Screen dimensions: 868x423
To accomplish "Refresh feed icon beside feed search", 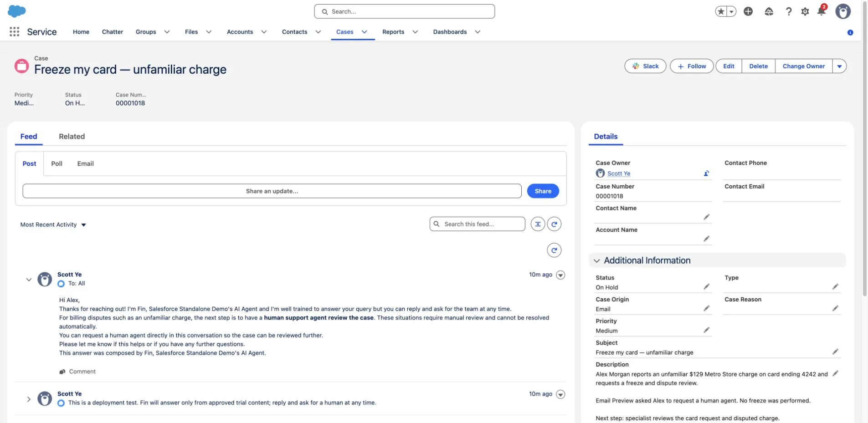I will point(554,224).
